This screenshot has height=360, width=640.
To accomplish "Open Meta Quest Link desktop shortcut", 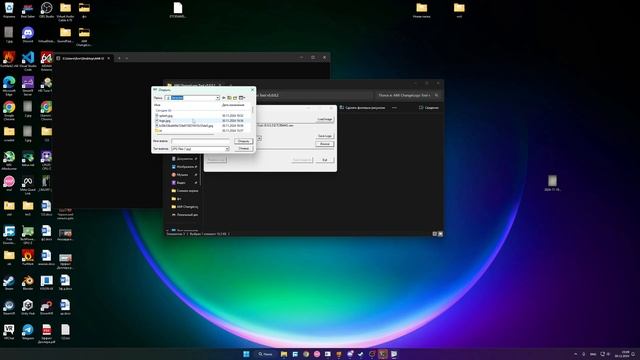I will pos(28,184).
